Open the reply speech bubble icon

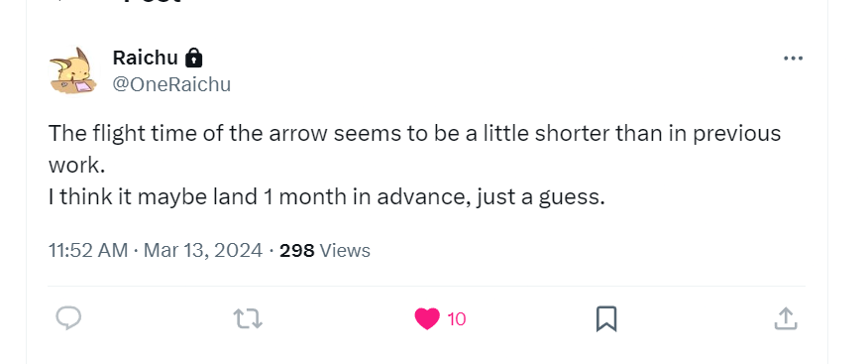click(x=68, y=318)
